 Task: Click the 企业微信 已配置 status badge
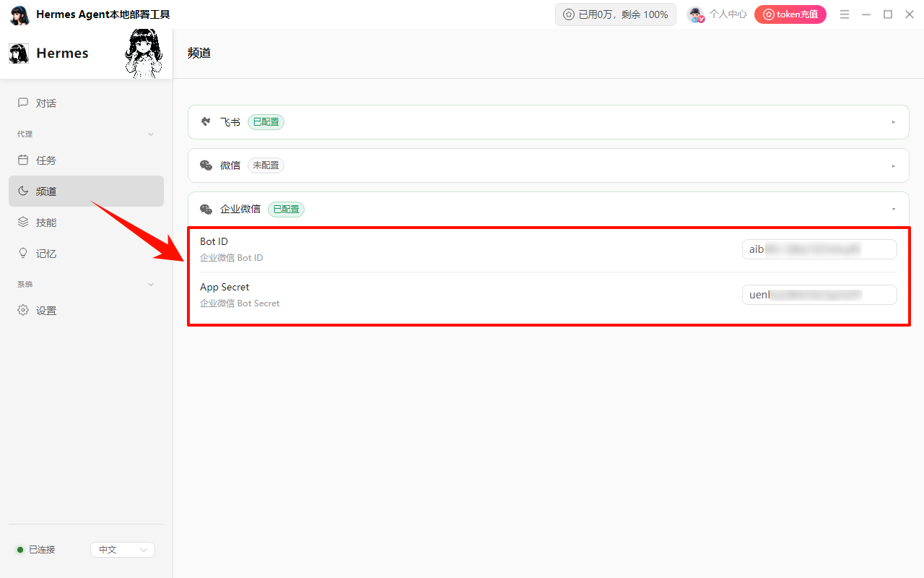tap(286, 209)
